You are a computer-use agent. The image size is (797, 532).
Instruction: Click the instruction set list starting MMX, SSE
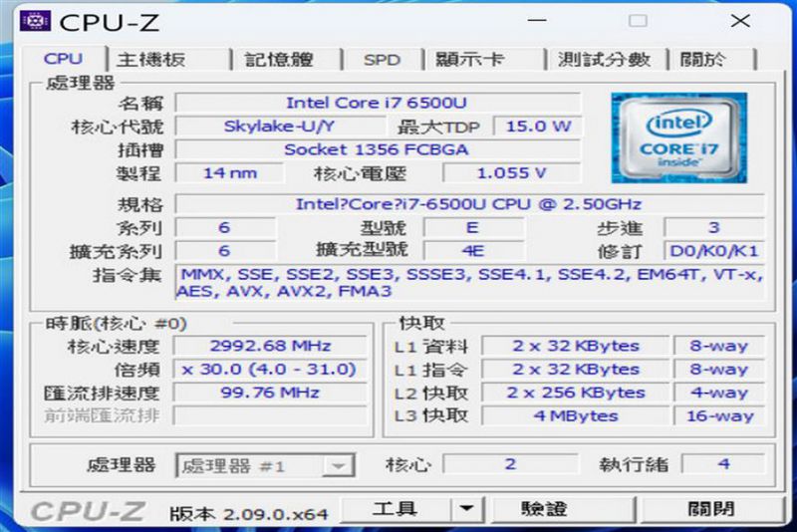(469, 283)
